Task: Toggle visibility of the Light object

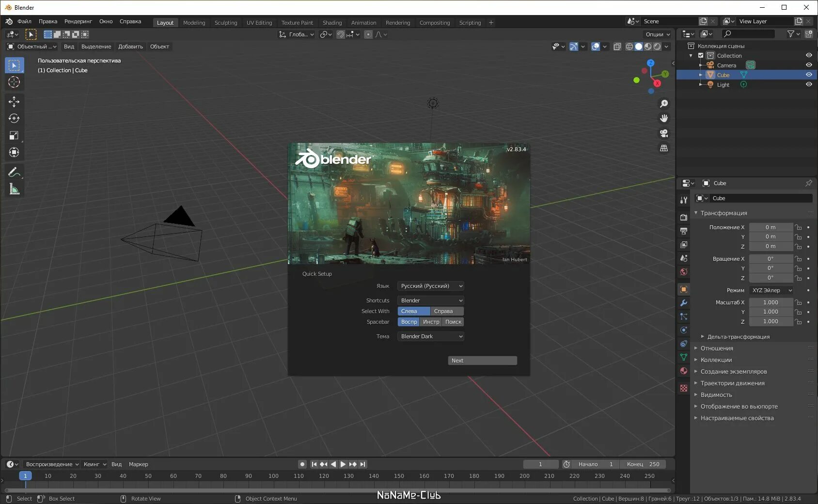Action: point(809,84)
